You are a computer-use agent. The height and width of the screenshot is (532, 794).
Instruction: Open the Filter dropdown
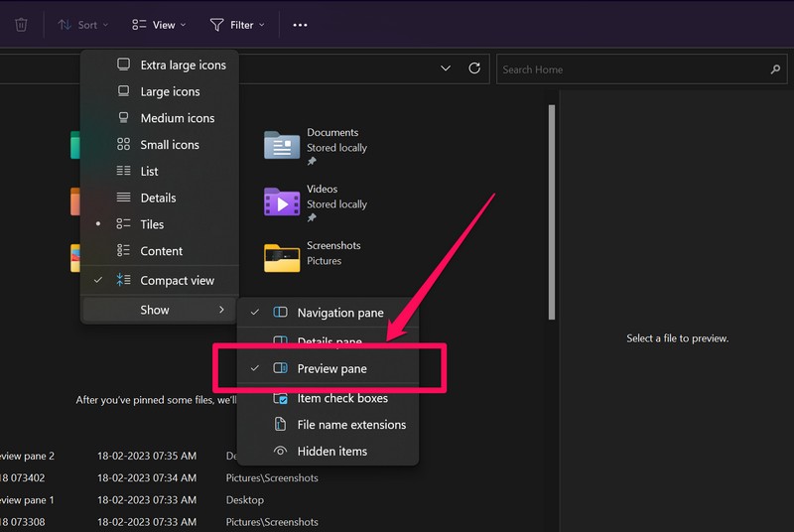click(237, 25)
